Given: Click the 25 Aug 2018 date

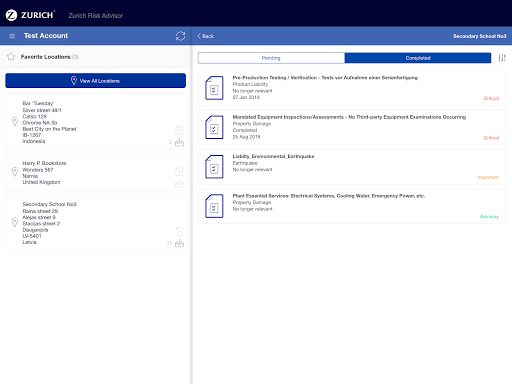Looking at the screenshot, I should (x=246, y=137).
